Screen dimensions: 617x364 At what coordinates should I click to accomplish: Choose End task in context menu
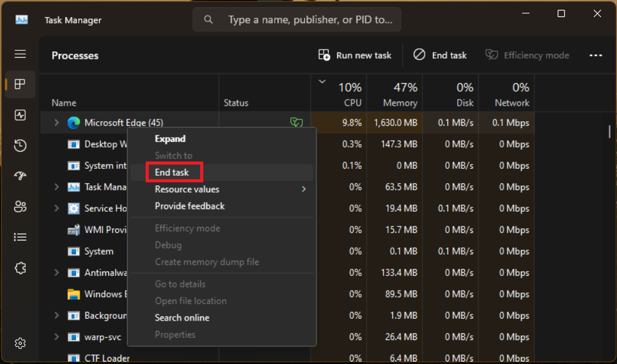pyautogui.click(x=172, y=173)
